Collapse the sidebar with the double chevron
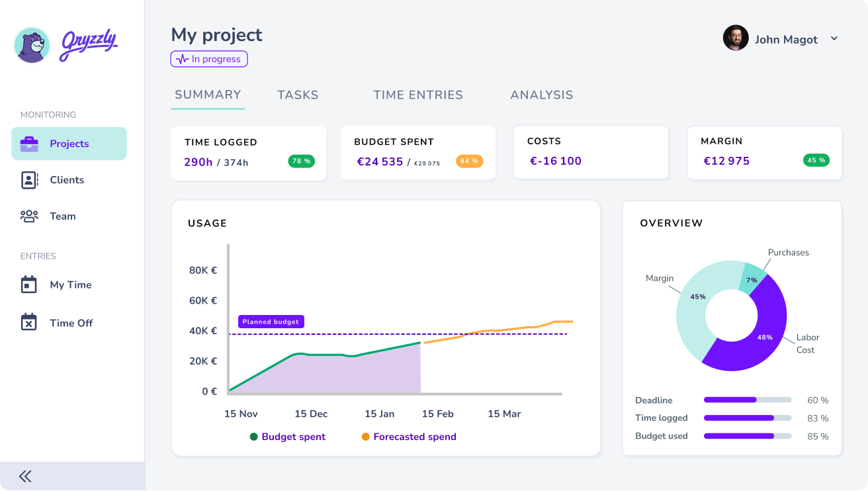 25,476
